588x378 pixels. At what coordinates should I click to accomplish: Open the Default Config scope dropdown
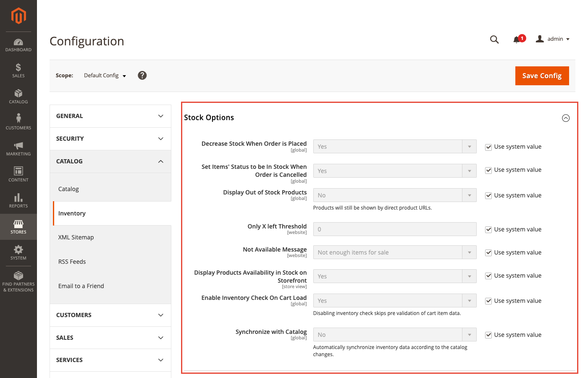tap(104, 75)
